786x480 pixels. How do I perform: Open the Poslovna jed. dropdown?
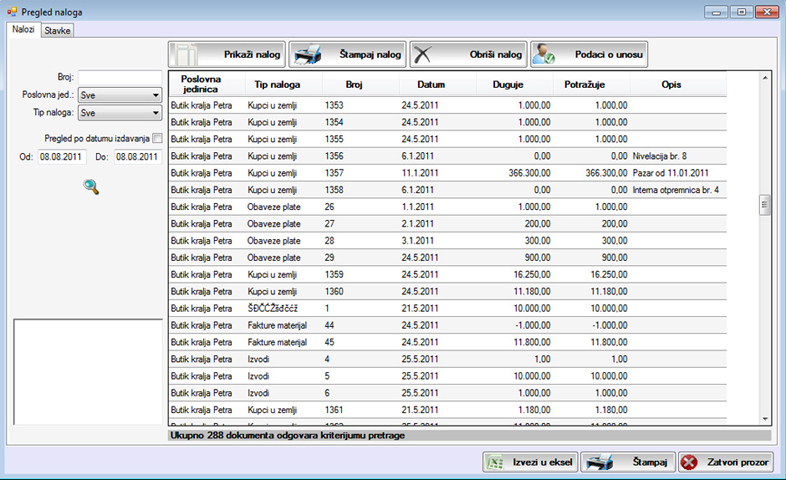120,95
